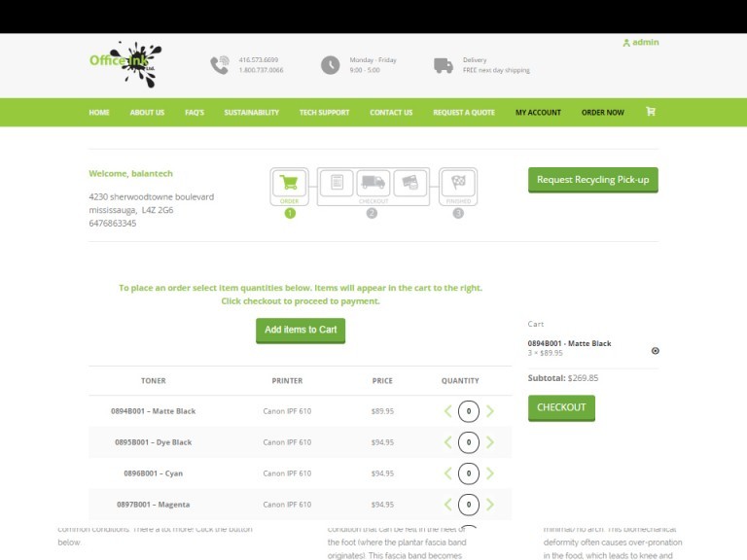Click the delivery truck icon in header

[444, 65]
